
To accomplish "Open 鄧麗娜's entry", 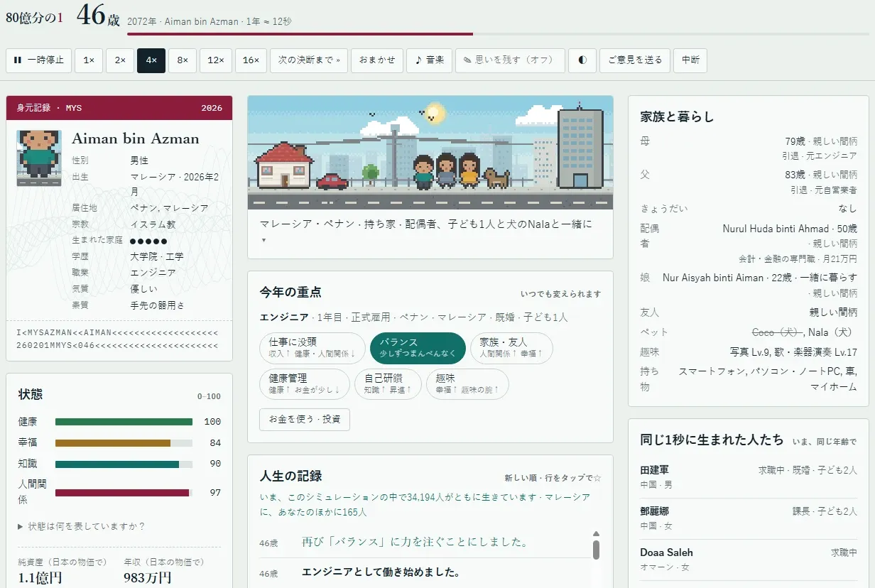I will (749, 518).
